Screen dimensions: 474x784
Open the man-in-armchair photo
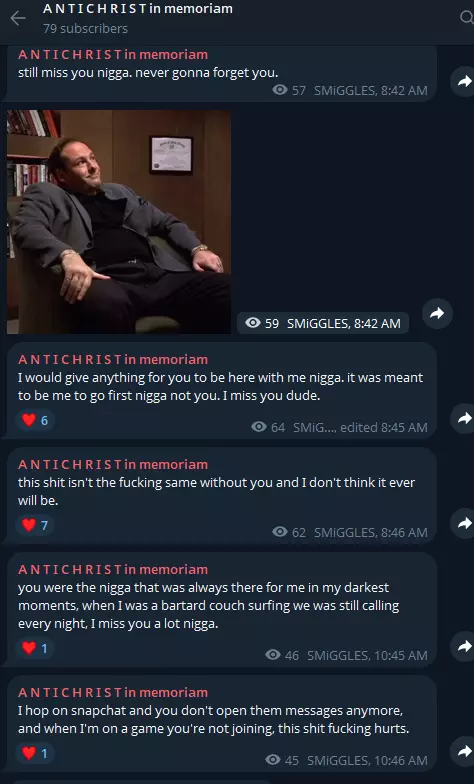click(119, 222)
